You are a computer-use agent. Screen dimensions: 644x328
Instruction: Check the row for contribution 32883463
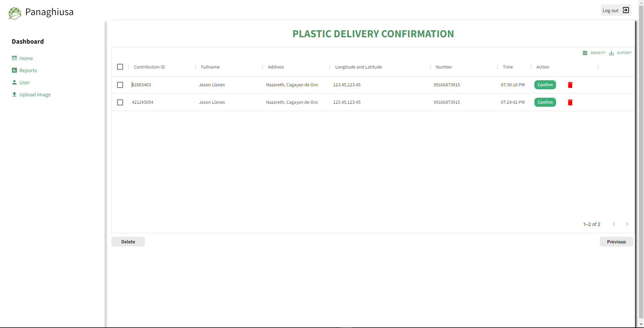tap(120, 85)
